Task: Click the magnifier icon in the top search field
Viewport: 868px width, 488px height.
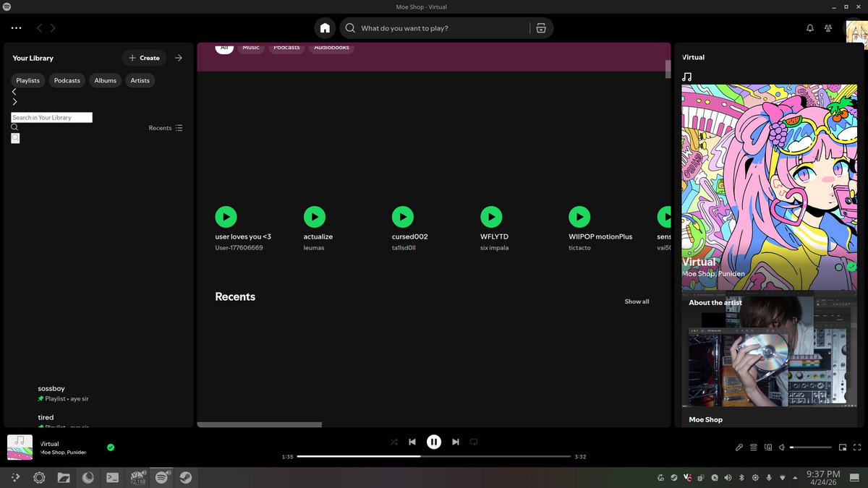Action: pyautogui.click(x=350, y=28)
